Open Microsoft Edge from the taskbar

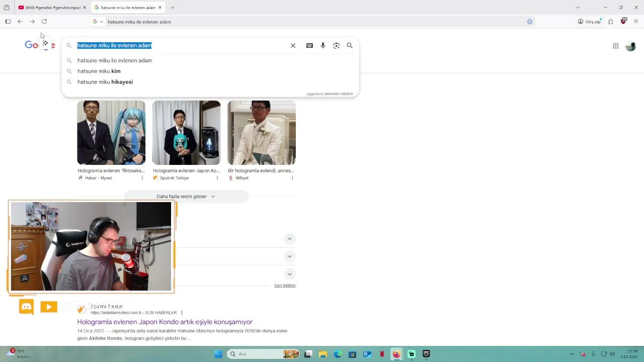tap(338, 354)
